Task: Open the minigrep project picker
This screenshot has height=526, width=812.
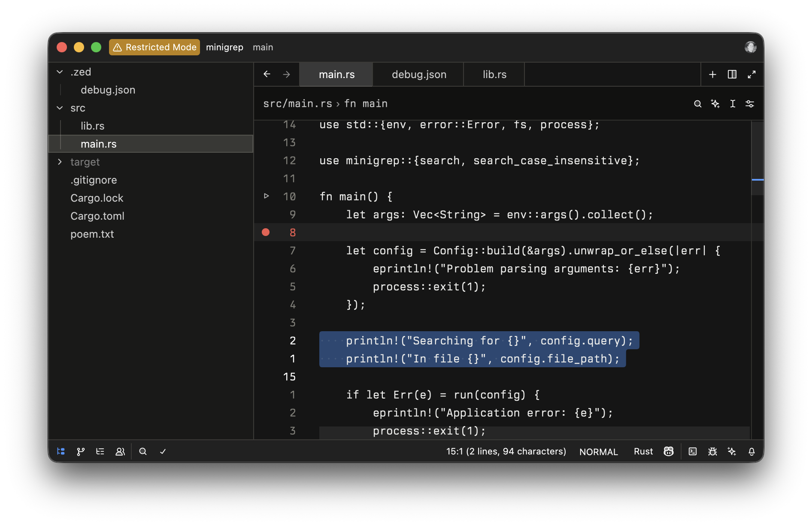Action: (224, 47)
